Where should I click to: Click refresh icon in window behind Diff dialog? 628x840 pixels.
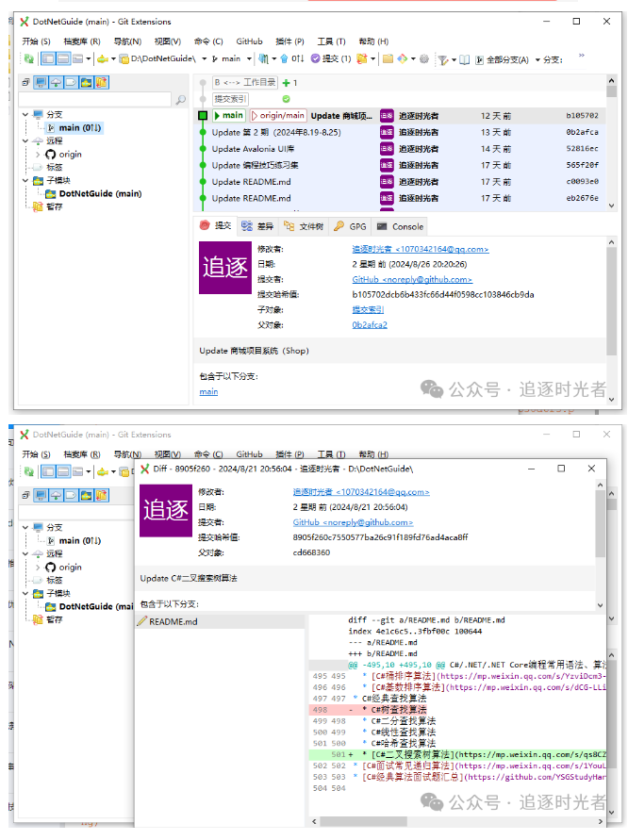28,472
